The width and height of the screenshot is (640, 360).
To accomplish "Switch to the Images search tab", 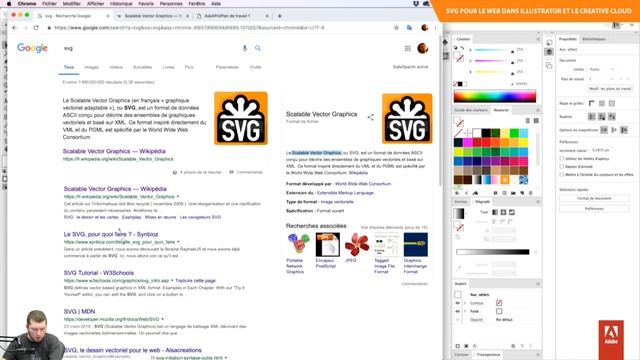I will 91,67.
